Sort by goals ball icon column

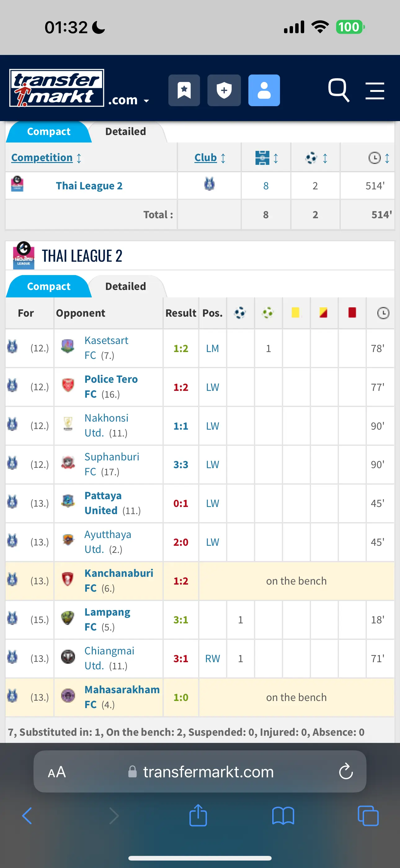[x=316, y=158]
